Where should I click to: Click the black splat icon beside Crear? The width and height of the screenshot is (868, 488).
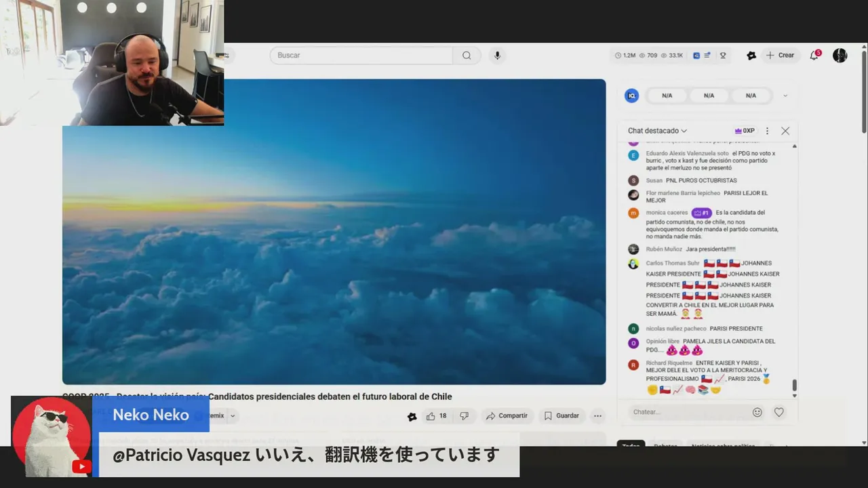751,56
